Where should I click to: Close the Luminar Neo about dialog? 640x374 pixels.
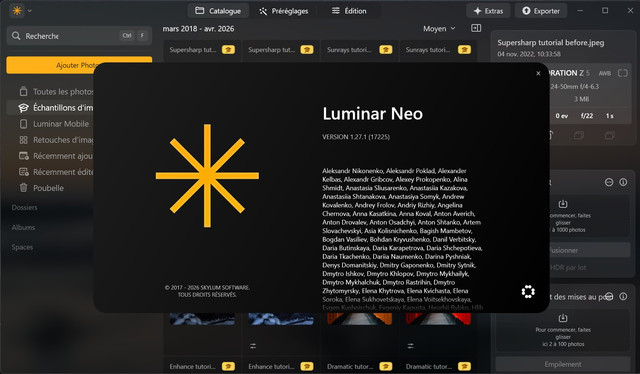pyautogui.click(x=538, y=73)
